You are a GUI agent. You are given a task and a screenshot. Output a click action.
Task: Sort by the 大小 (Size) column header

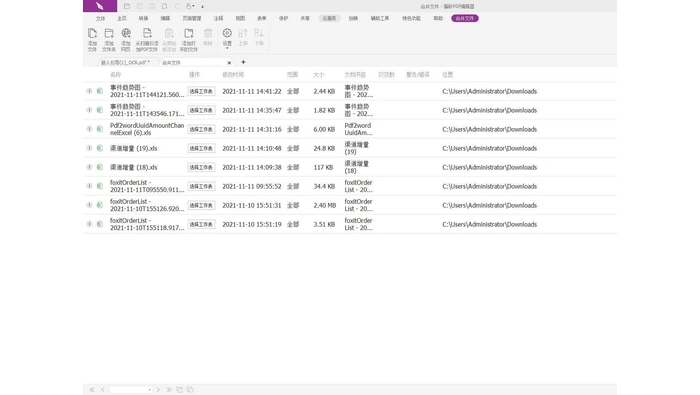pyautogui.click(x=319, y=75)
